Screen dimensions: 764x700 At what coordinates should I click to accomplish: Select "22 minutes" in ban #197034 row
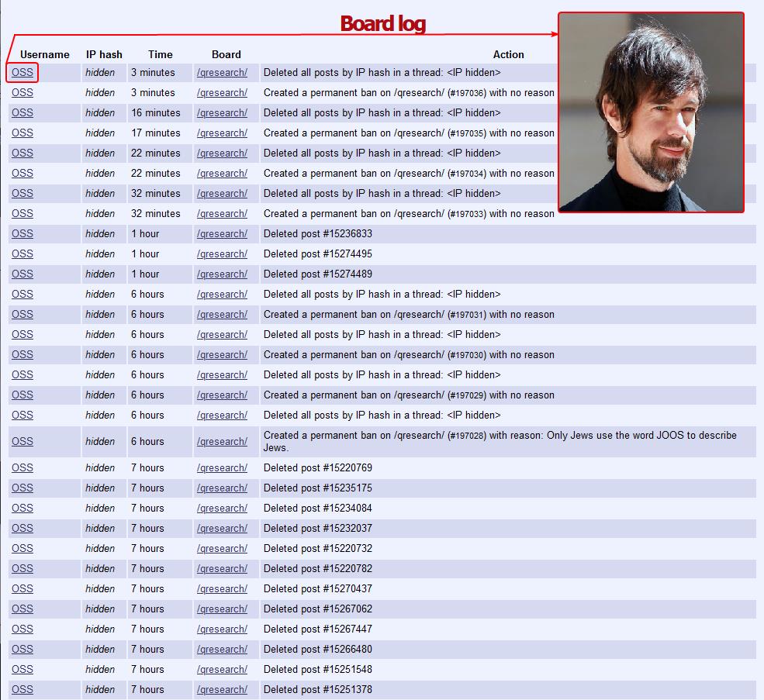155,173
